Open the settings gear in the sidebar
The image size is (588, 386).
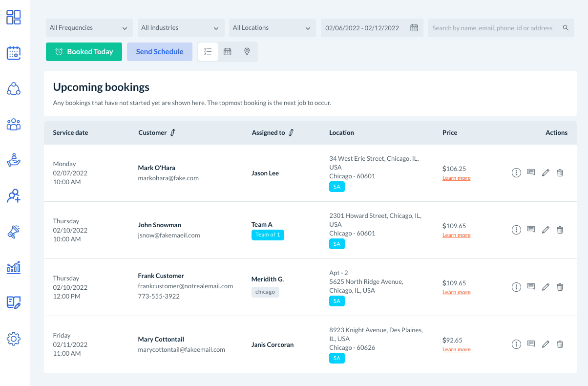coord(14,339)
